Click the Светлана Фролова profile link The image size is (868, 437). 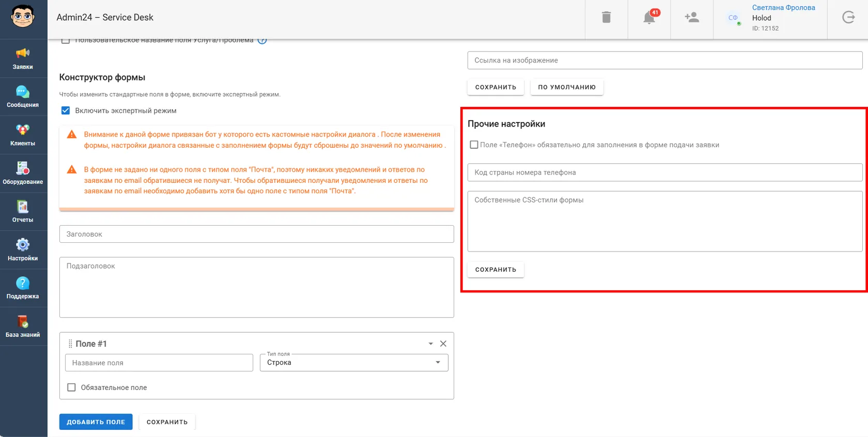(783, 7)
